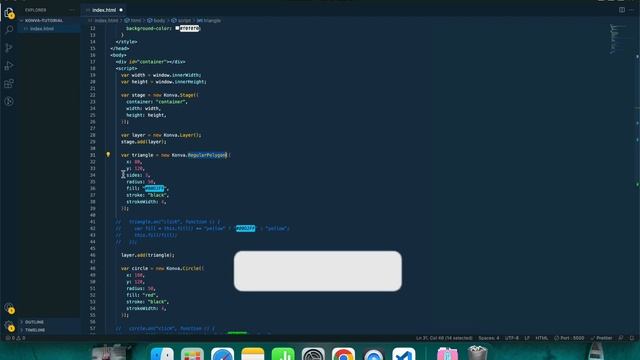640x360 pixels.
Task: Click index.html in the breadcrumb
Action: [x=106, y=20]
